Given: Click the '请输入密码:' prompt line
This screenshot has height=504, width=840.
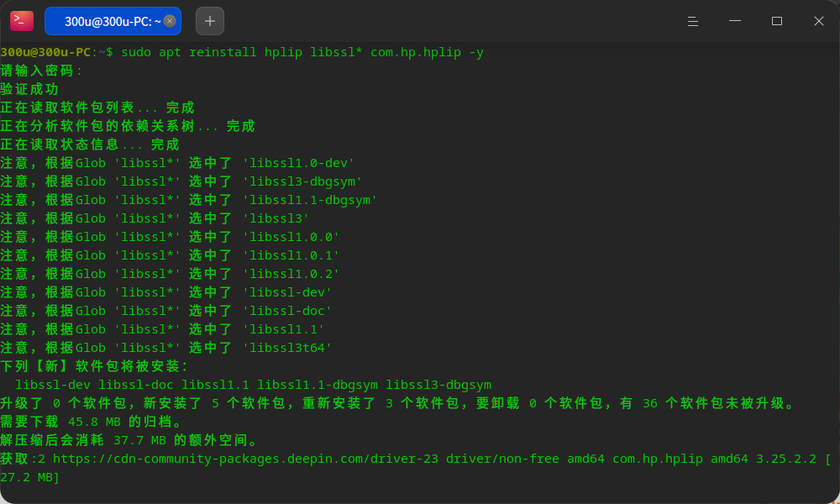Looking at the screenshot, I should point(41,71).
